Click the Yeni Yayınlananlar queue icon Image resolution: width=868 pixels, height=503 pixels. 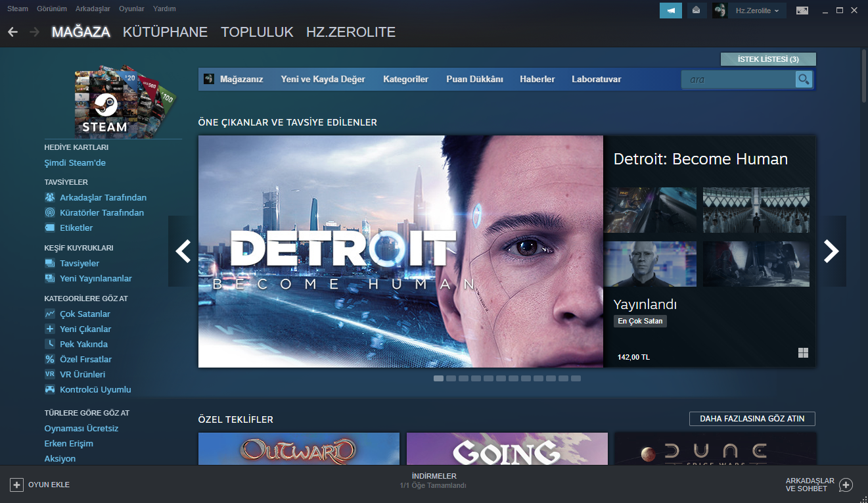[x=50, y=278]
